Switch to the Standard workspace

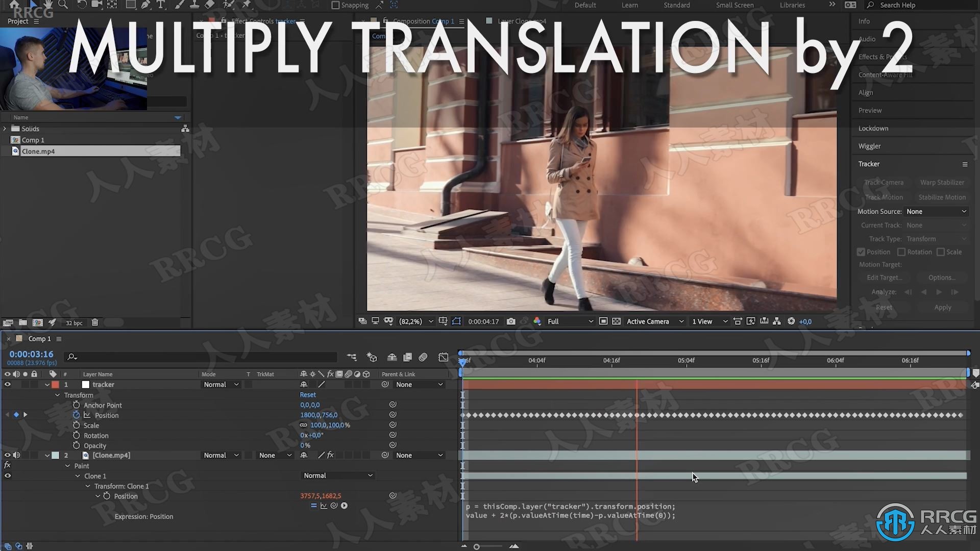[677, 5]
